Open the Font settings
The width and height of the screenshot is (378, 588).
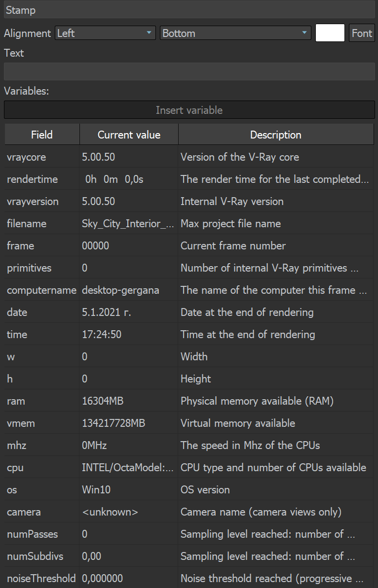(x=362, y=33)
